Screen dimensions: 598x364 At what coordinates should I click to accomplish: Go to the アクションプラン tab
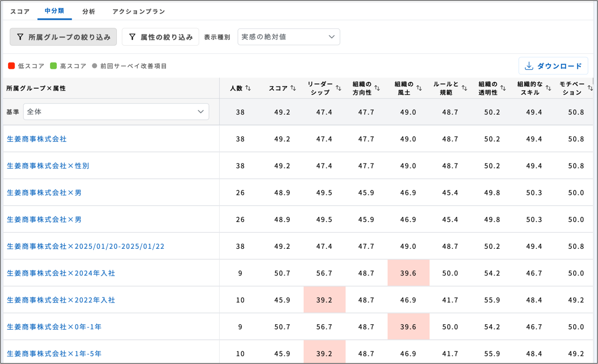pos(139,11)
